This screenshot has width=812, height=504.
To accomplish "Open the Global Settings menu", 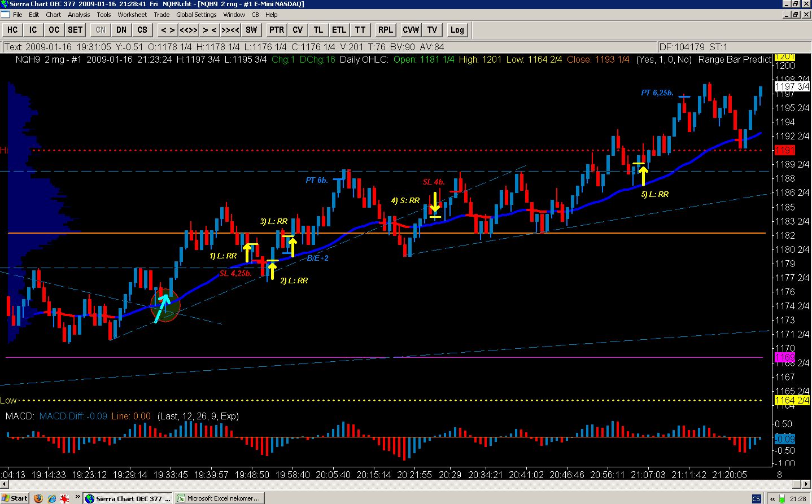I will pyautogui.click(x=197, y=15).
